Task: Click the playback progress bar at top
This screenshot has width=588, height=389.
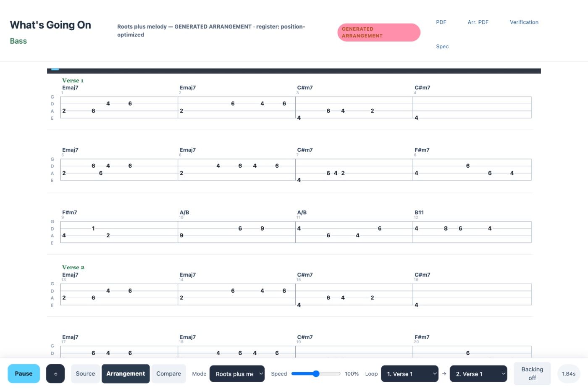Action: point(294,71)
